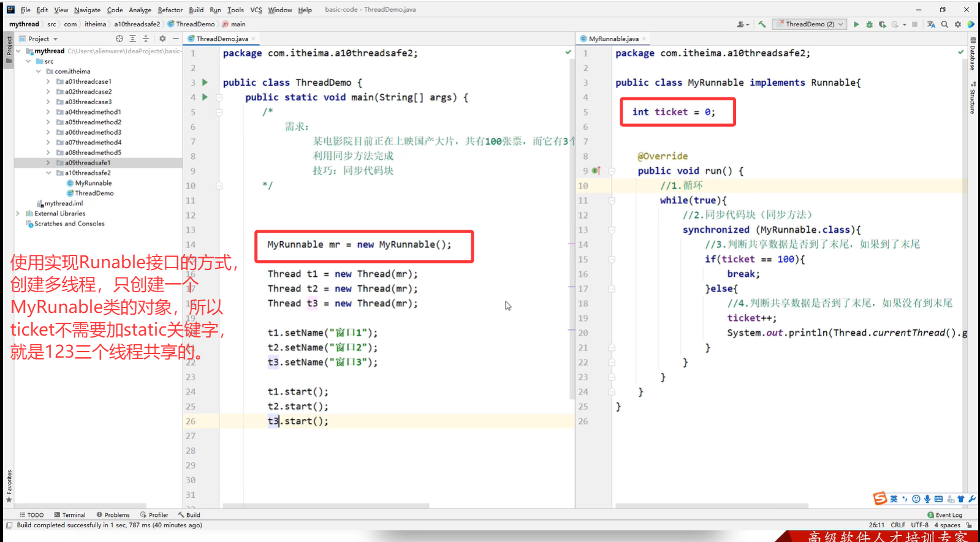Expand External Libraries node

point(18,214)
